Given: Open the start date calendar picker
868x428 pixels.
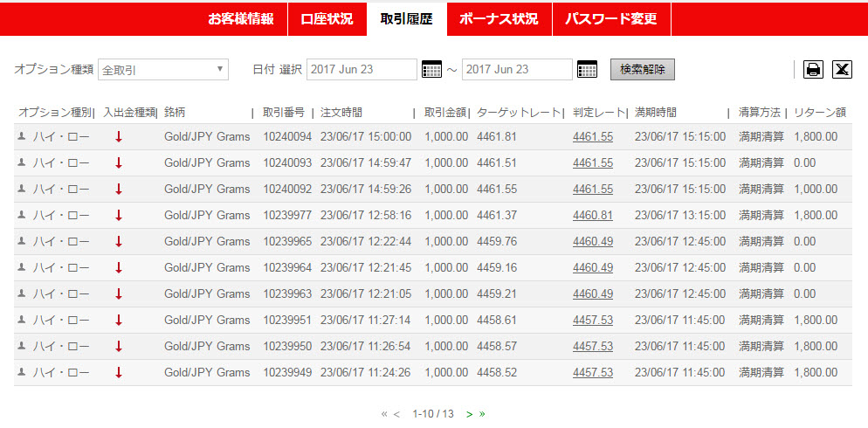Looking at the screenshot, I should [x=431, y=70].
